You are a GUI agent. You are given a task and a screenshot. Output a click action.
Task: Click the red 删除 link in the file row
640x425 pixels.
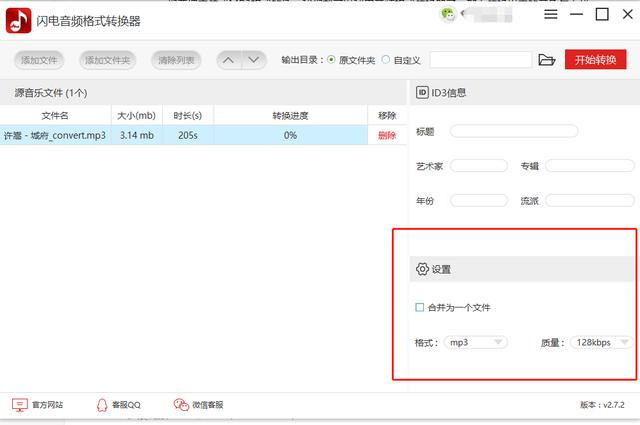[x=387, y=135]
